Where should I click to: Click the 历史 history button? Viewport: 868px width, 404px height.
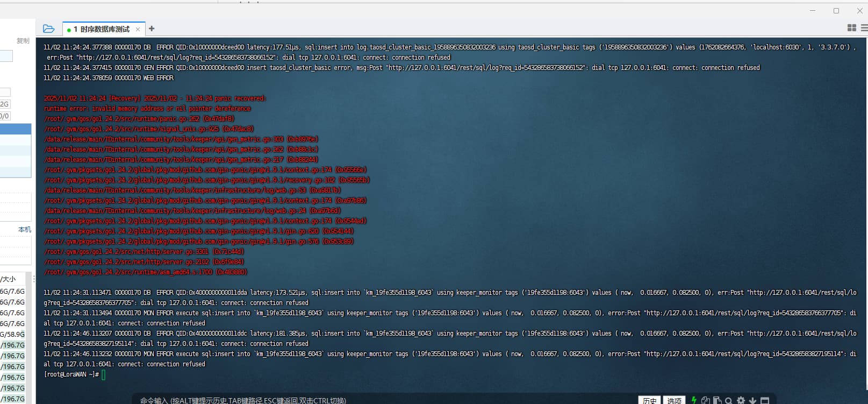(649, 400)
